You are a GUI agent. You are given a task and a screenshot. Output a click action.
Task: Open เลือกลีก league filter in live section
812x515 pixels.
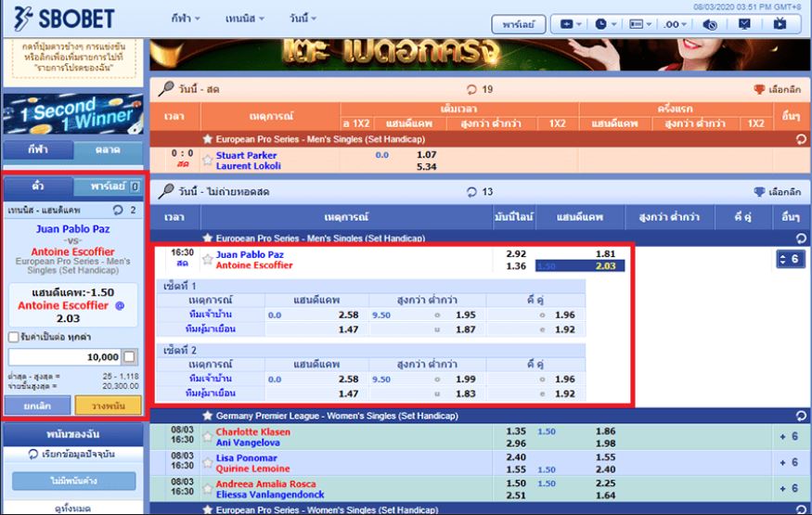coord(778,89)
